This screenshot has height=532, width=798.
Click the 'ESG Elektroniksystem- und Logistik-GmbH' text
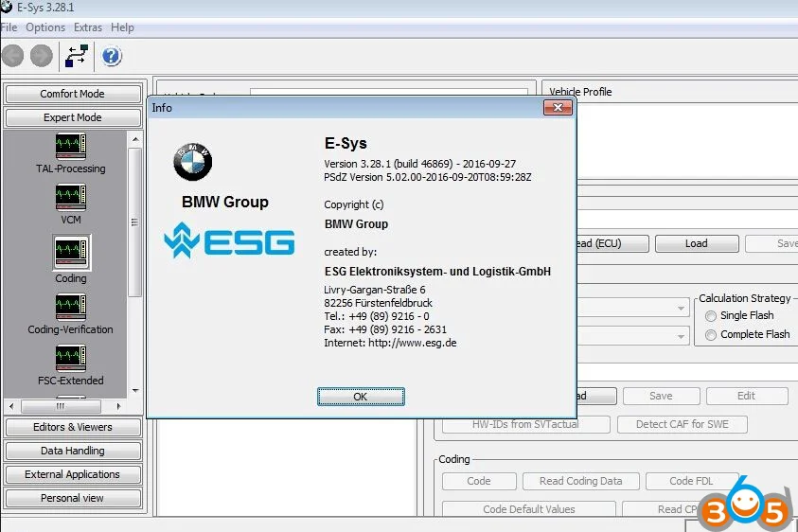pyautogui.click(x=437, y=272)
